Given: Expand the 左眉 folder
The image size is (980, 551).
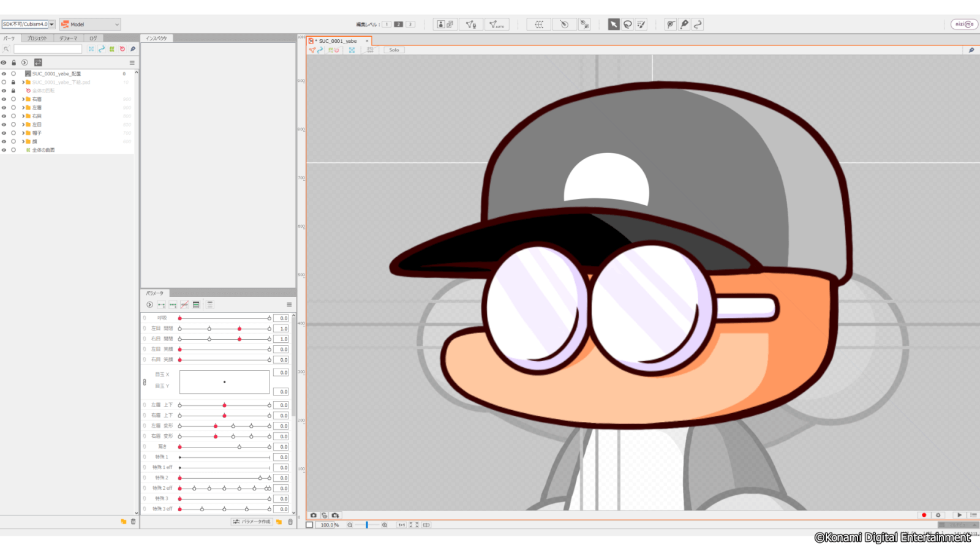Looking at the screenshot, I should [23, 108].
